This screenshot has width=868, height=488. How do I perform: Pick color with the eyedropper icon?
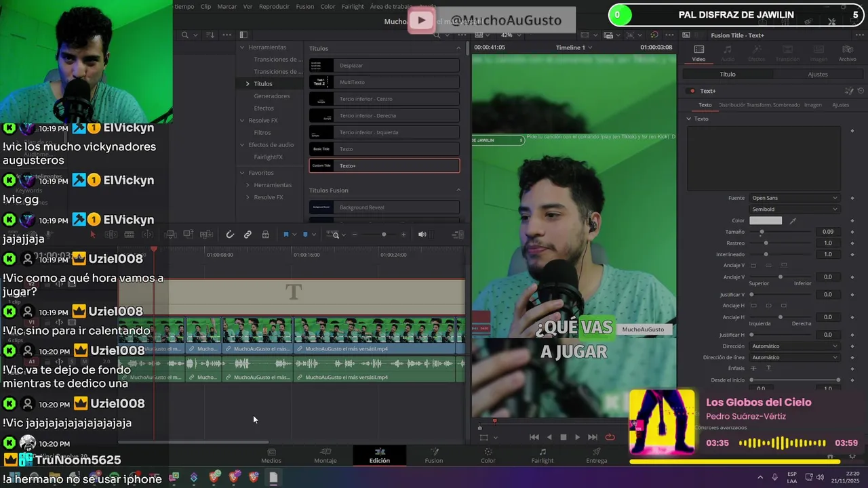[x=793, y=221]
